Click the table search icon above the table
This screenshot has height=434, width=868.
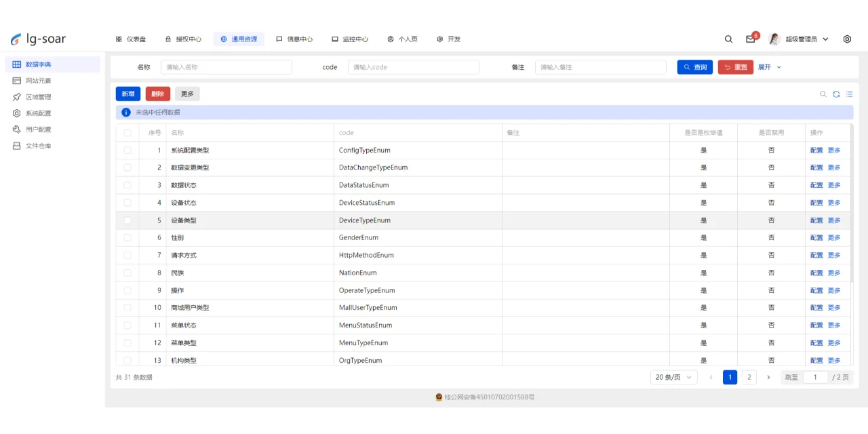823,94
